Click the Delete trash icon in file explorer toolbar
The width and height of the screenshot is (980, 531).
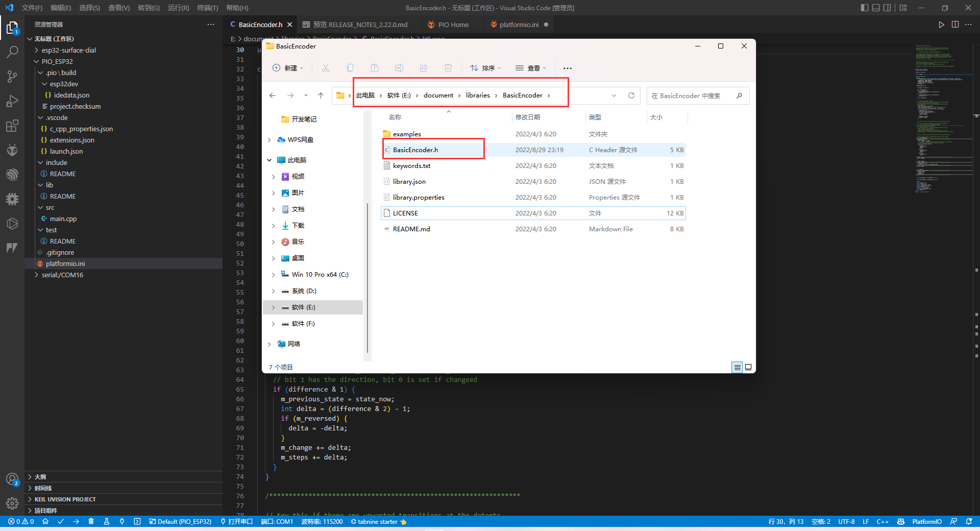(448, 68)
